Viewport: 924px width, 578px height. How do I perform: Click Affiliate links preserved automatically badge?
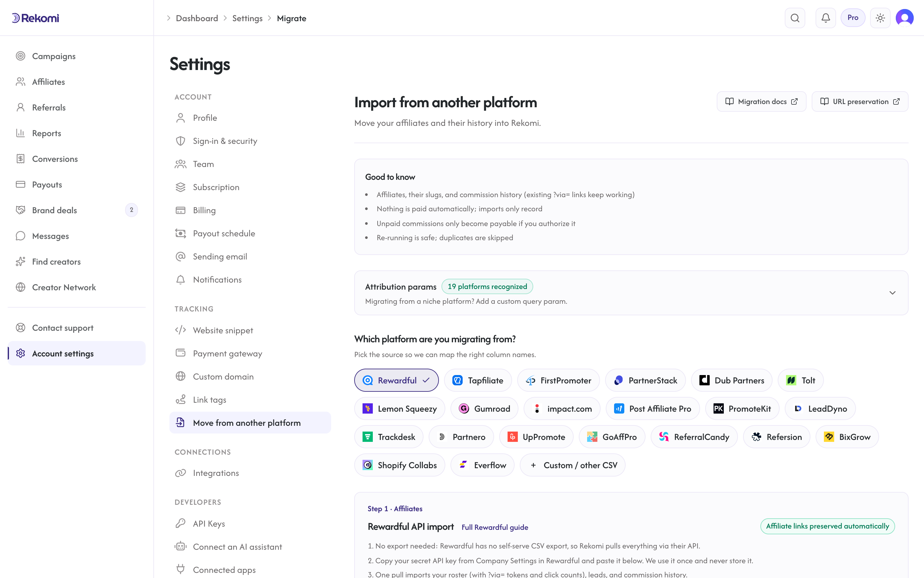point(827,526)
